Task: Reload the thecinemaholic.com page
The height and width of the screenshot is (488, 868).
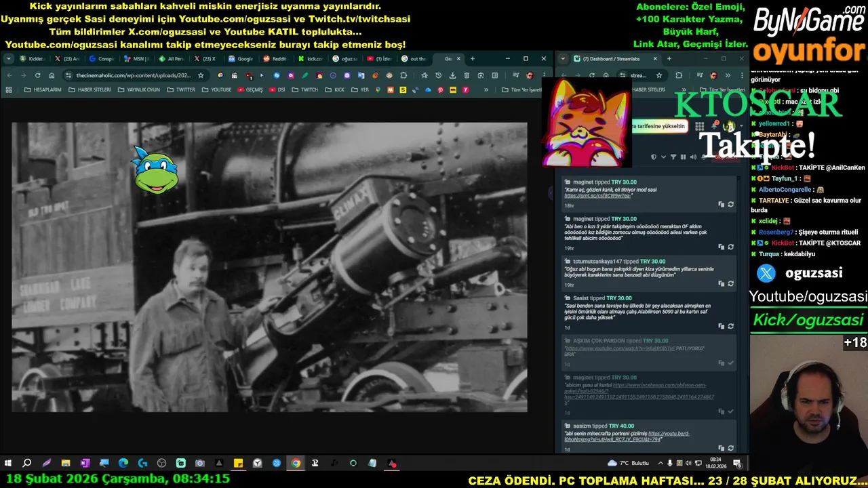Action: pos(37,75)
